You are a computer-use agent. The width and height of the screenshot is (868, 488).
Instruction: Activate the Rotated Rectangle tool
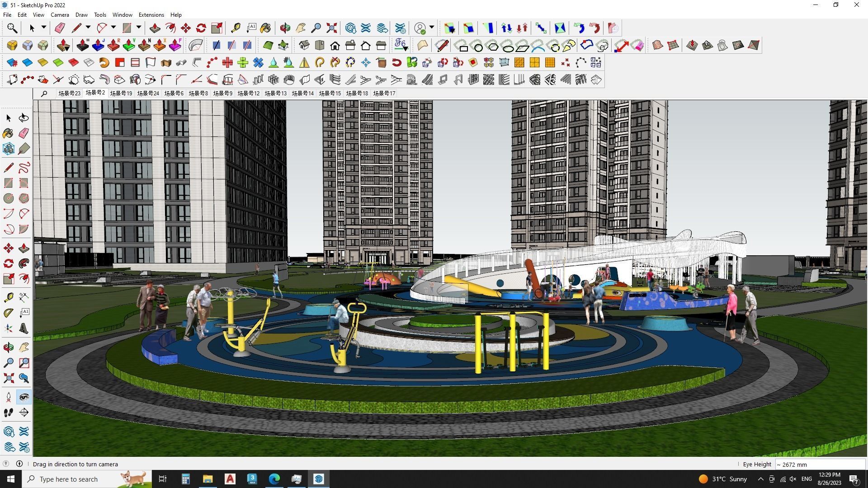point(24,183)
